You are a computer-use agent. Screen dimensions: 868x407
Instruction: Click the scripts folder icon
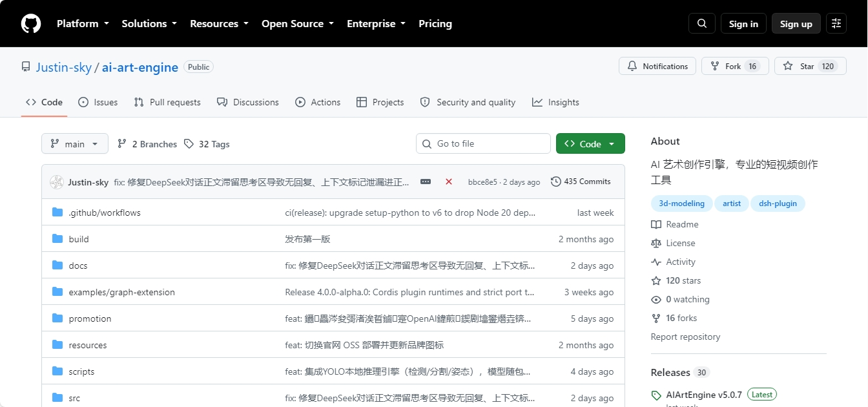57,371
